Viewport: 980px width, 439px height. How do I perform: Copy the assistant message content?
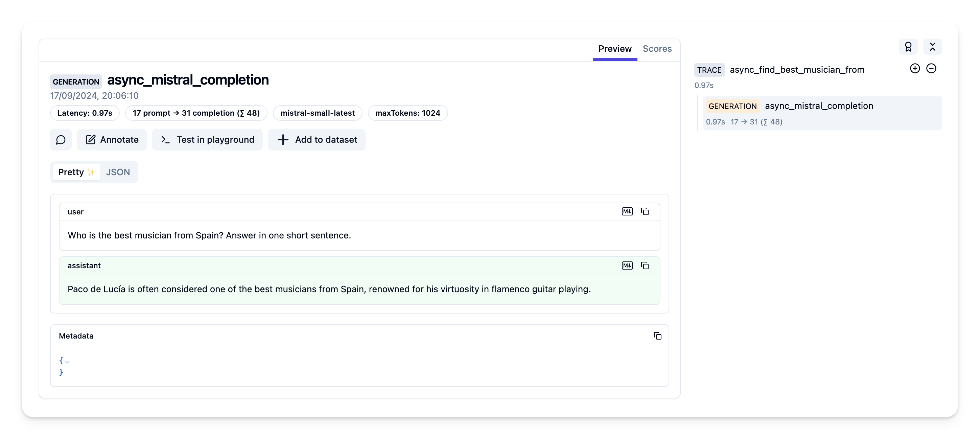(645, 265)
